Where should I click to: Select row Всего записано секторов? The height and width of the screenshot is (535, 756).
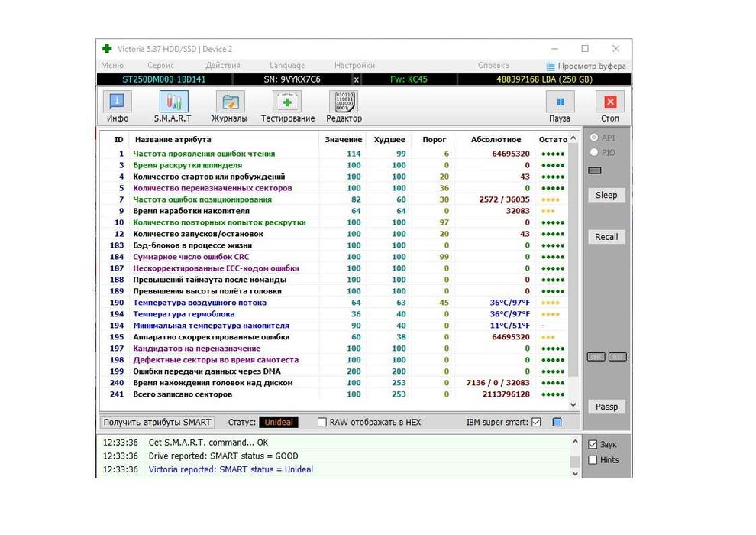click(334, 394)
